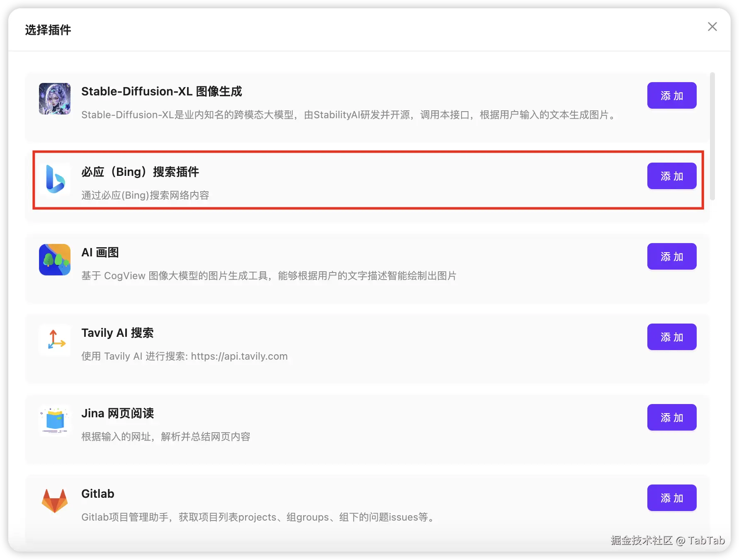Click the Gitlab fox logo icon
This screenshot has height=560, width=739.
(x=55, y=501)
